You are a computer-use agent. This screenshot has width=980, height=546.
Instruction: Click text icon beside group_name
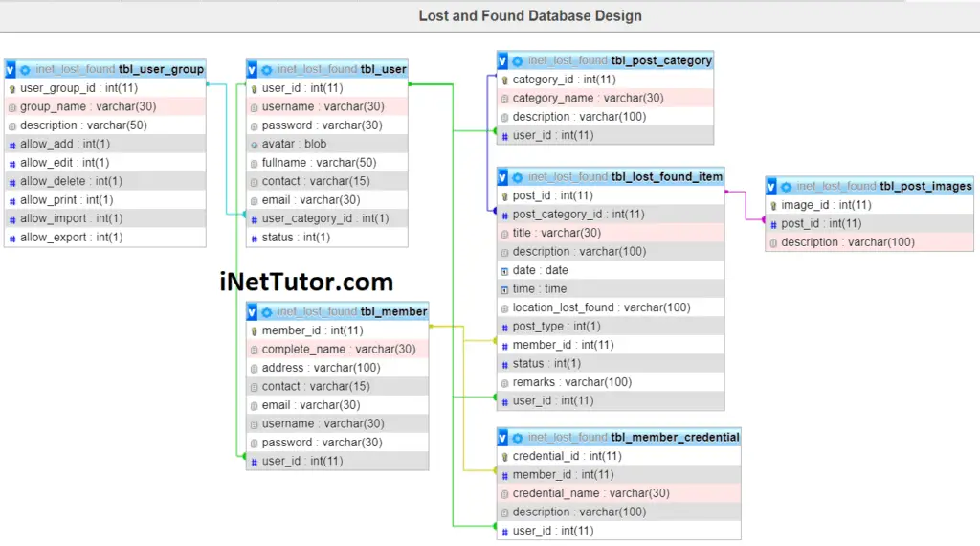click(11, 107)
